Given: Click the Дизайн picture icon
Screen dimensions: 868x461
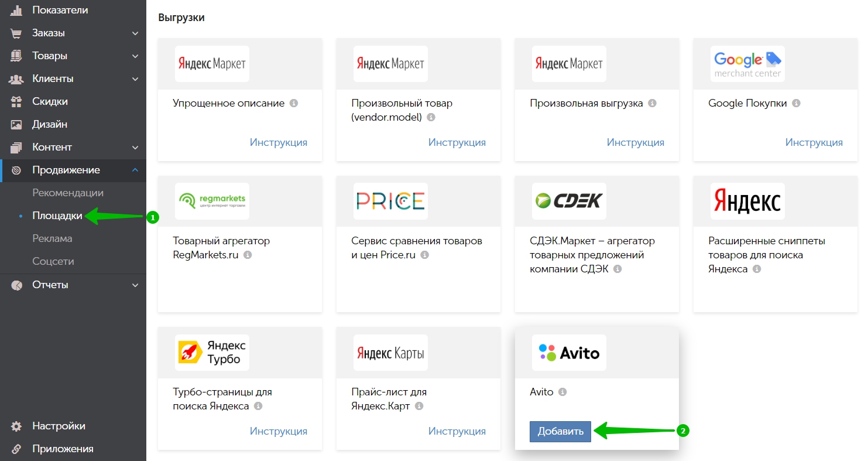Looking at the screenshot, I should pos(16,124).
